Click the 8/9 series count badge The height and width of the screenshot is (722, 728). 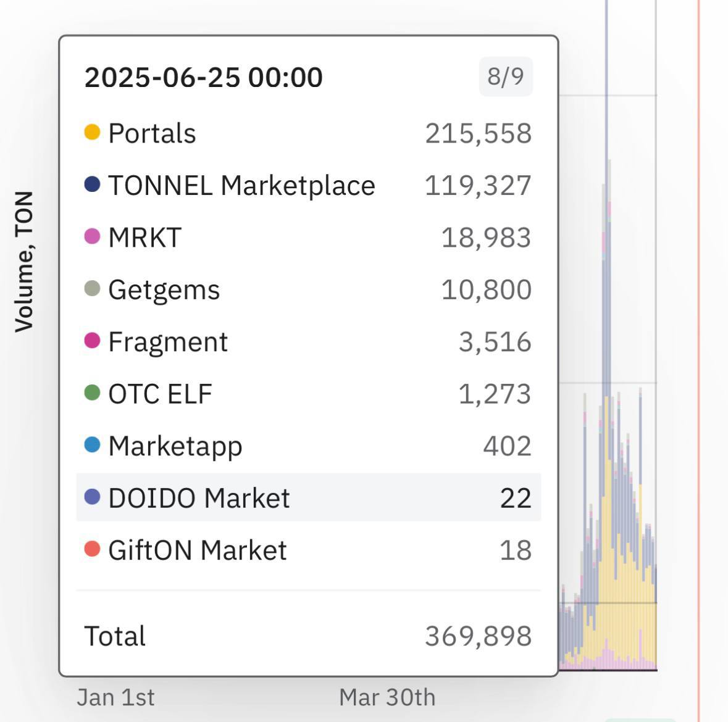[x=506, y=77]
